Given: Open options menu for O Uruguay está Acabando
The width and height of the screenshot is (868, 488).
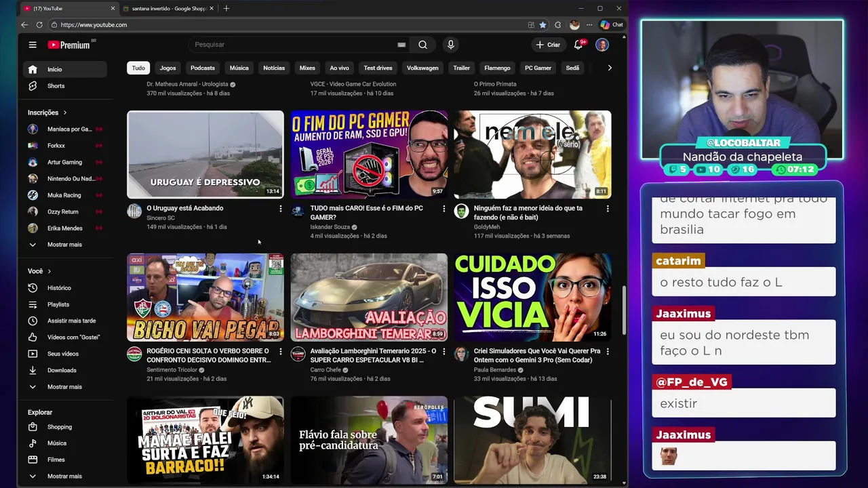Looking at the screenshot, I should 281,209.
